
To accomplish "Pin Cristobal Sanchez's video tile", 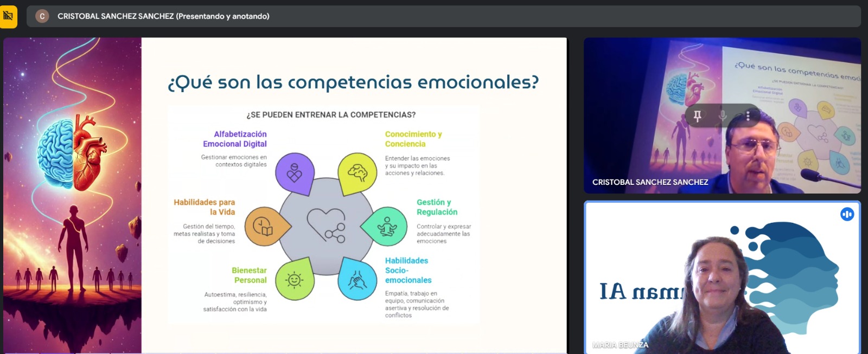I will coord(698,115).
